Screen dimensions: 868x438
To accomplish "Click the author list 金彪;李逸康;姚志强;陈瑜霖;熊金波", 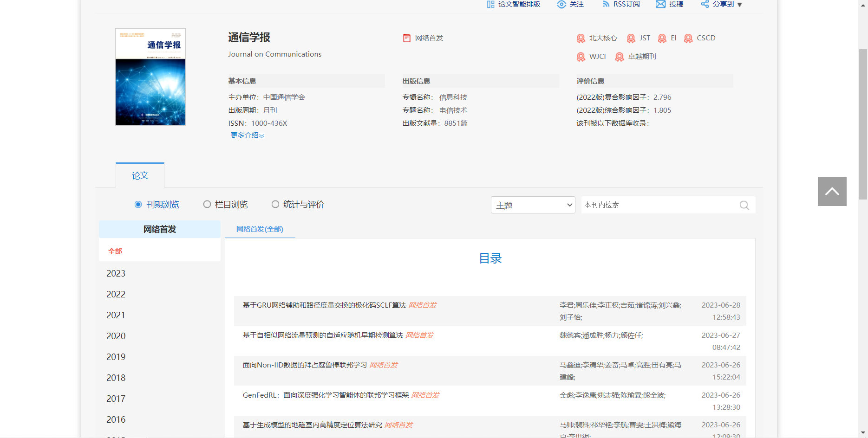I will (613, 395).
